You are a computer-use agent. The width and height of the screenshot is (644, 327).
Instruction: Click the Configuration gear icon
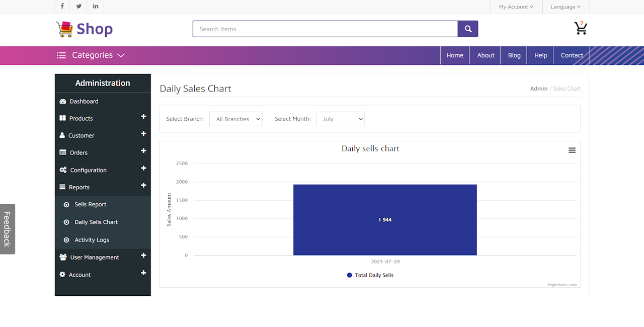point(63,170)
